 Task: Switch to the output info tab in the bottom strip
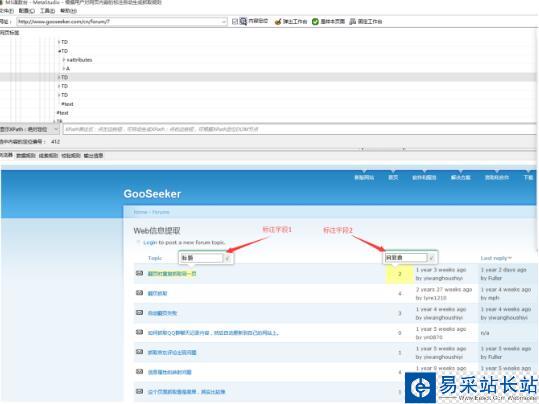(93, 156)
